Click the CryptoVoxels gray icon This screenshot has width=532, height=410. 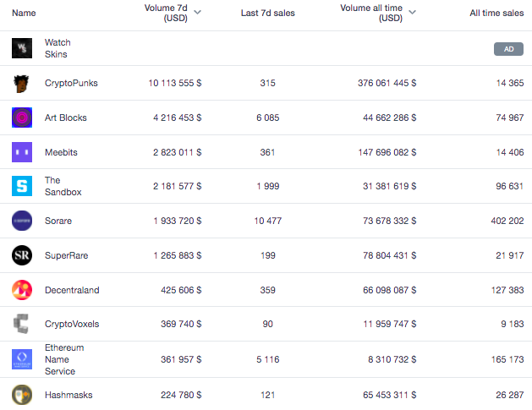22,324
